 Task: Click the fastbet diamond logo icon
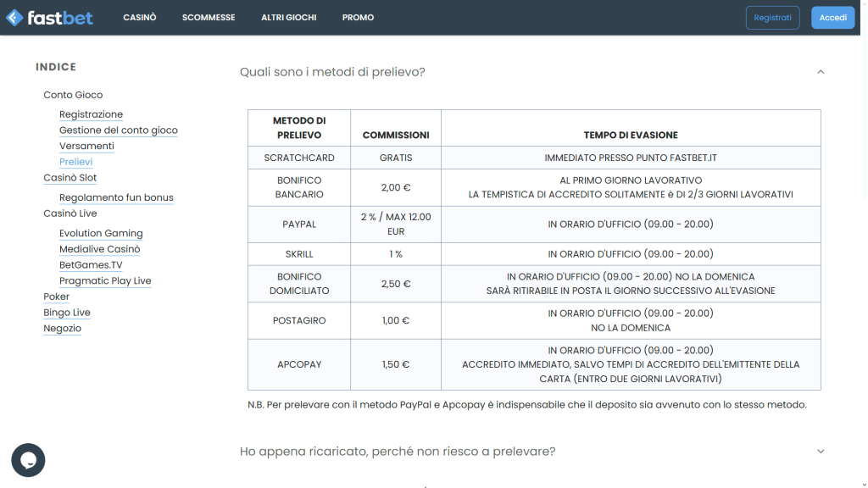click(x=14, y=17)
